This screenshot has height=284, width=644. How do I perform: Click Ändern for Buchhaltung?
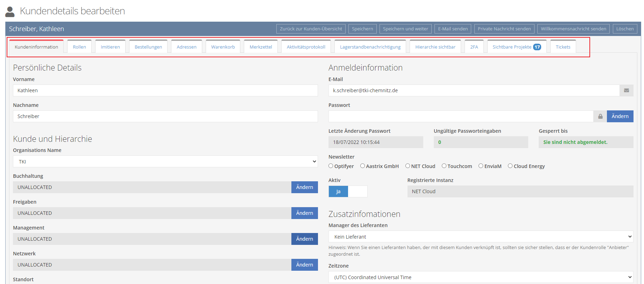click(304, 187)
